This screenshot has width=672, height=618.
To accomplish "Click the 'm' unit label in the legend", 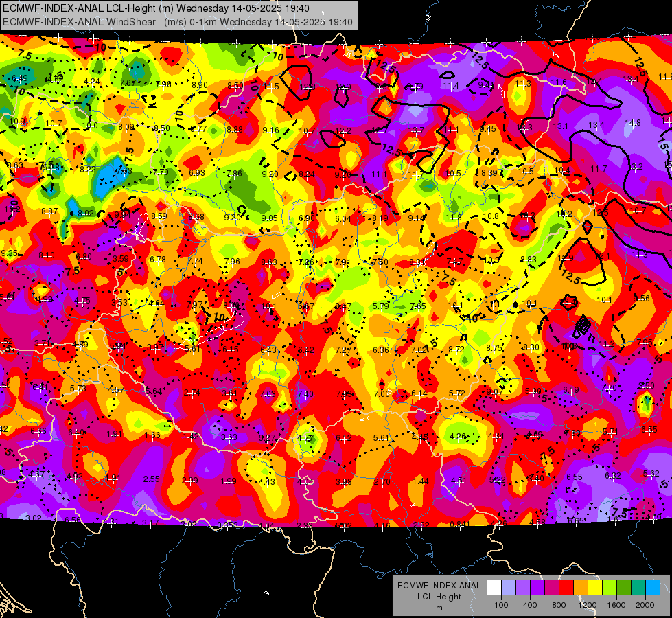I will [x=439, y=608].
